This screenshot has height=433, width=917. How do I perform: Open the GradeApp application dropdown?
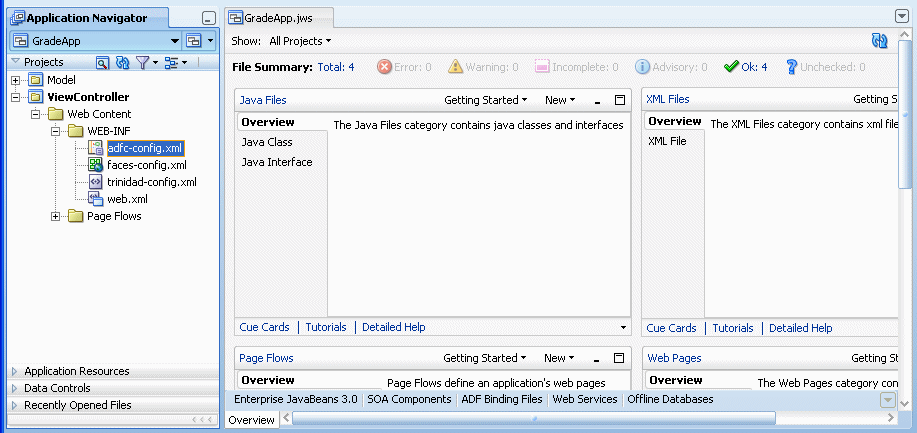pyautogui.click(x=174, y=42)
